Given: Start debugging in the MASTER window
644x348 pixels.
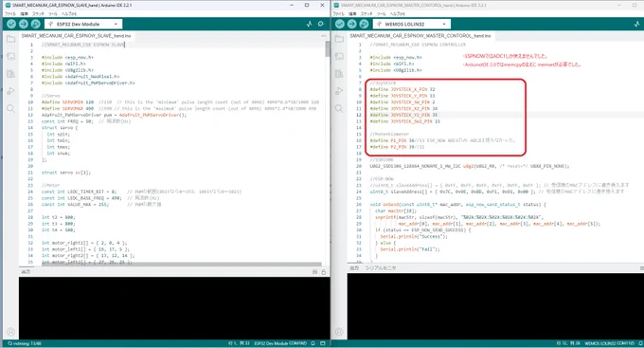Looking at the screenshot, I should [x=364, y=24].
